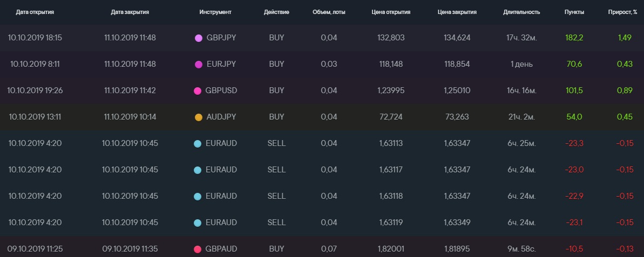The width and height of the screenshot is (644, 257).
Task: Open the GBPJPY instrument link
Action: pyautogui.click(x=221, y=38)
